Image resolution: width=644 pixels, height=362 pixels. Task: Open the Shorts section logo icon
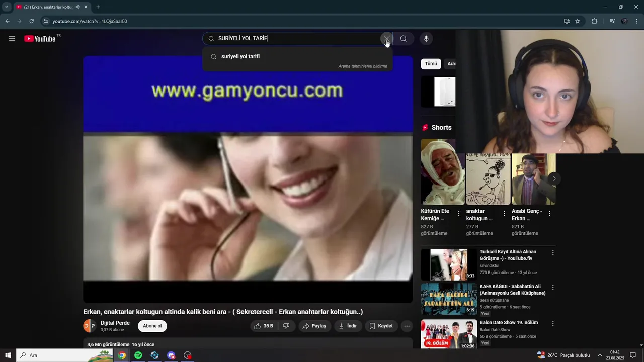pyautogui.click(x=425, y=128)
